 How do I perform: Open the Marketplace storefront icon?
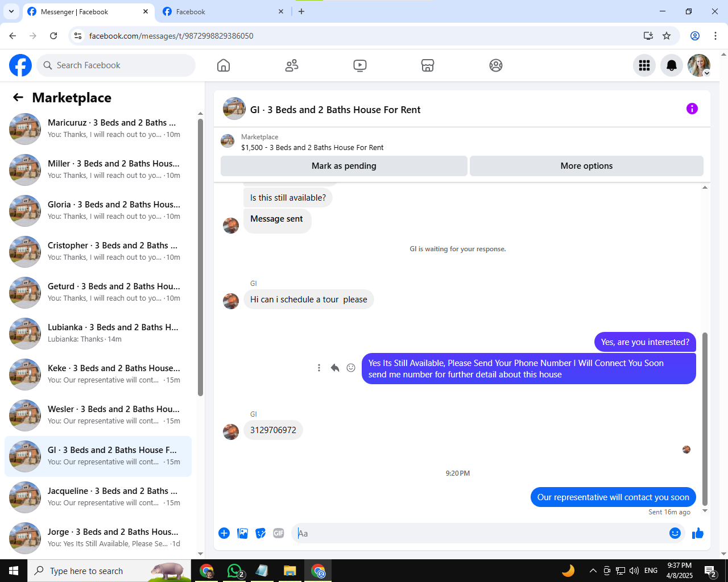(428, 65)
